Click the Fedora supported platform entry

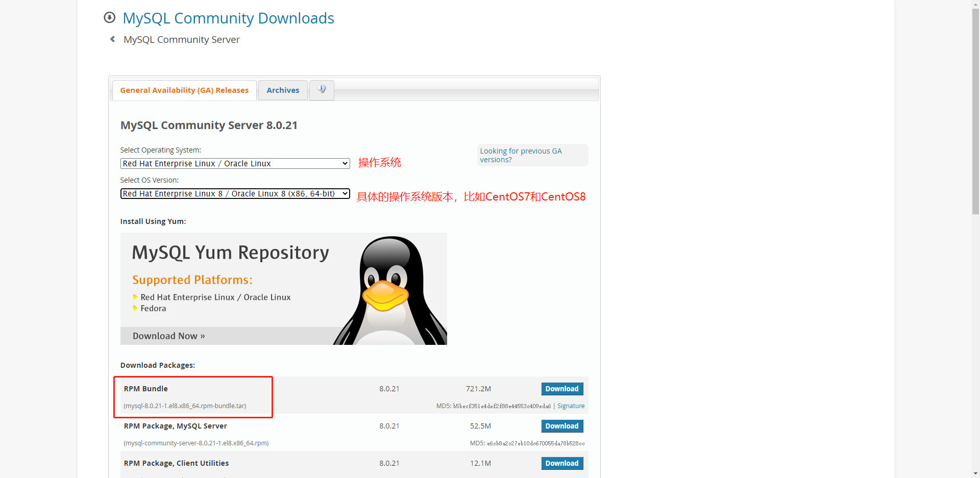pyautogui.click(x=153, y=309)
